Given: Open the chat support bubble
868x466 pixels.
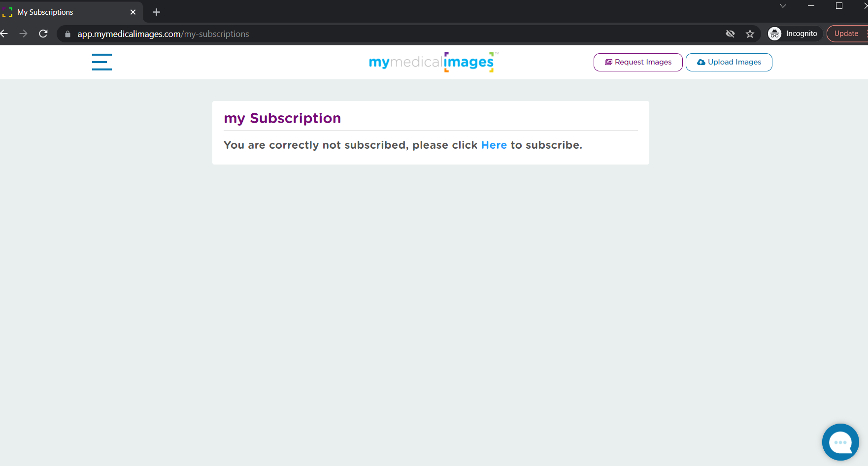Looking at the screenshot, I should click(x=840, y=442).
